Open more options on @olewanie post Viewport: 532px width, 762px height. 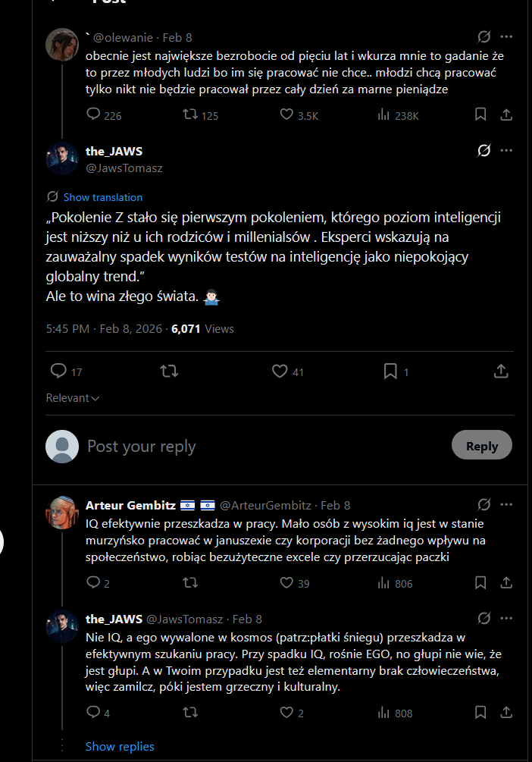tap(506, 37)
